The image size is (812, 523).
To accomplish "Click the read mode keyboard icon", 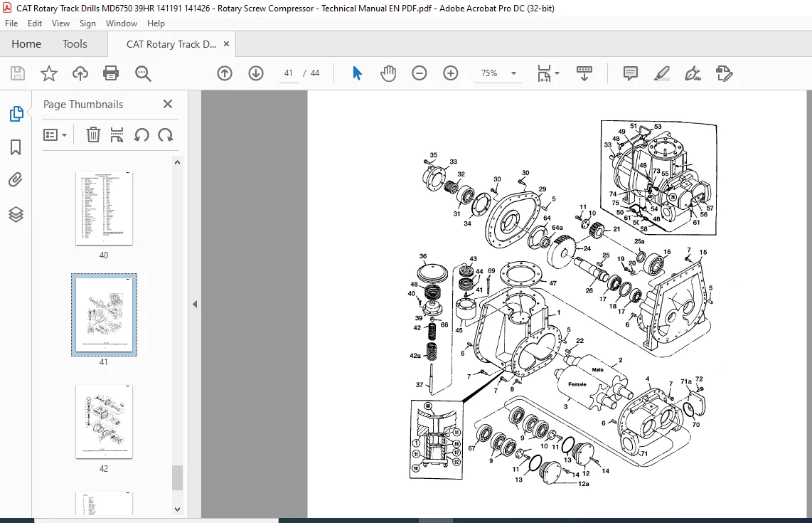I will click(584, 73).
